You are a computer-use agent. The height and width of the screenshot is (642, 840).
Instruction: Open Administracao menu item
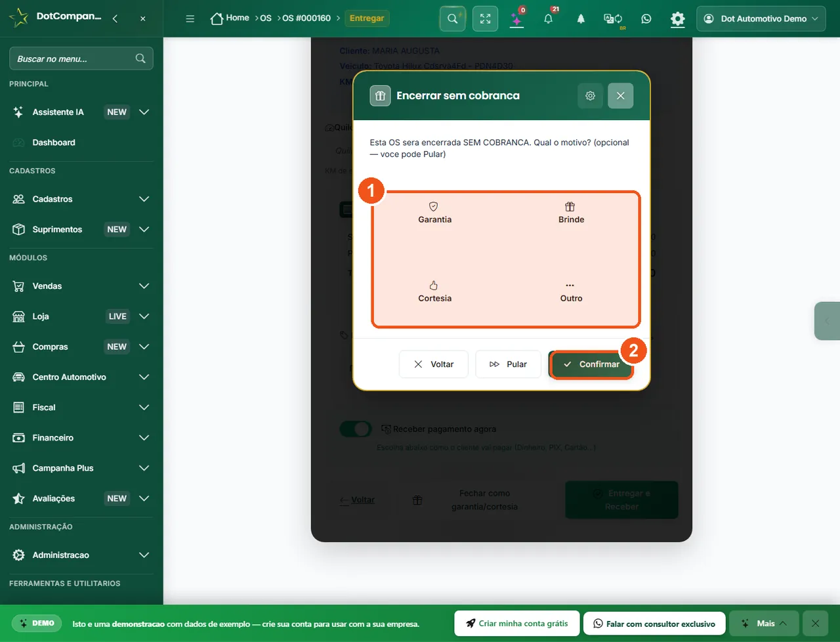81,555
